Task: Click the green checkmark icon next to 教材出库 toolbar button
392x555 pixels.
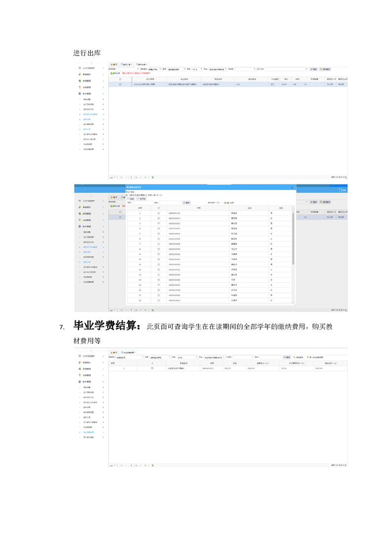Action: [x=111, y=73]
